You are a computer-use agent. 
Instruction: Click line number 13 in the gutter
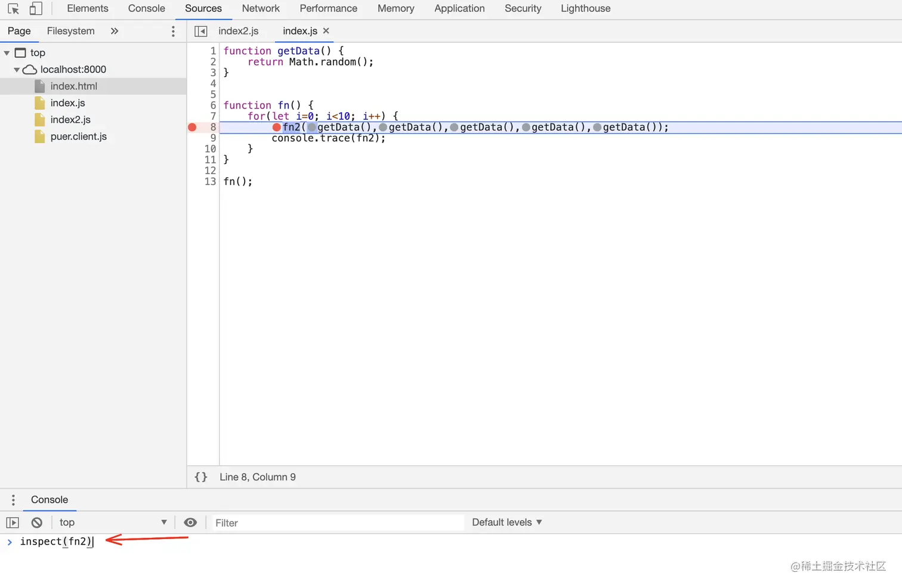[x=210, y=181]
